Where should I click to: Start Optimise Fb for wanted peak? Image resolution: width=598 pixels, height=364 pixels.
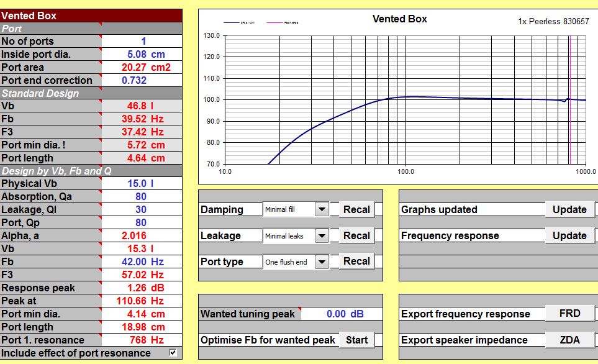(356, 340)
